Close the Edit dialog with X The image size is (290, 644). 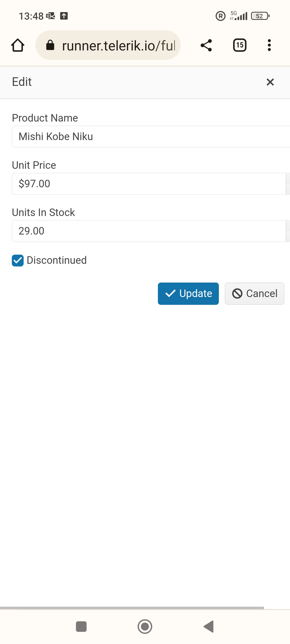pos(270,82)
